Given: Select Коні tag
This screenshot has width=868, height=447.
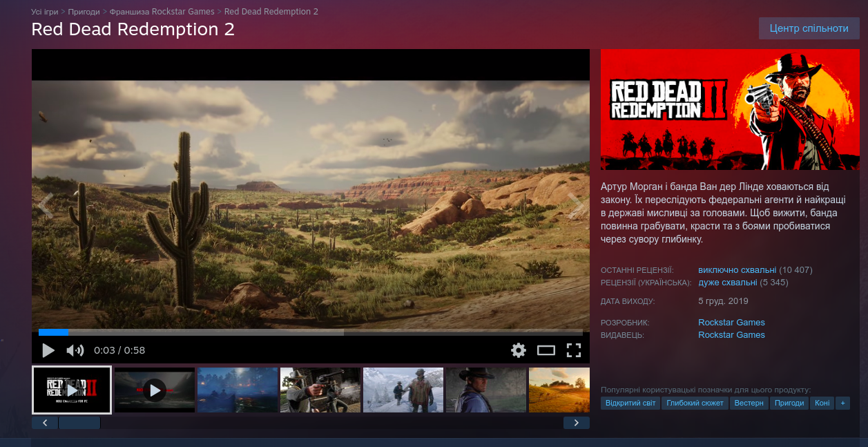Looking at the screenshot, I should (x=822, y=403).
